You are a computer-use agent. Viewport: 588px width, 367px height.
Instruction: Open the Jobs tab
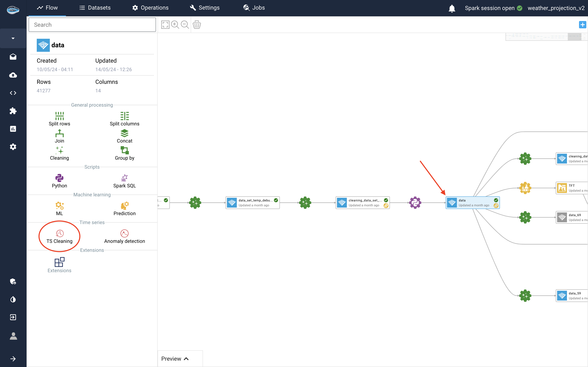tap(254, 8)
